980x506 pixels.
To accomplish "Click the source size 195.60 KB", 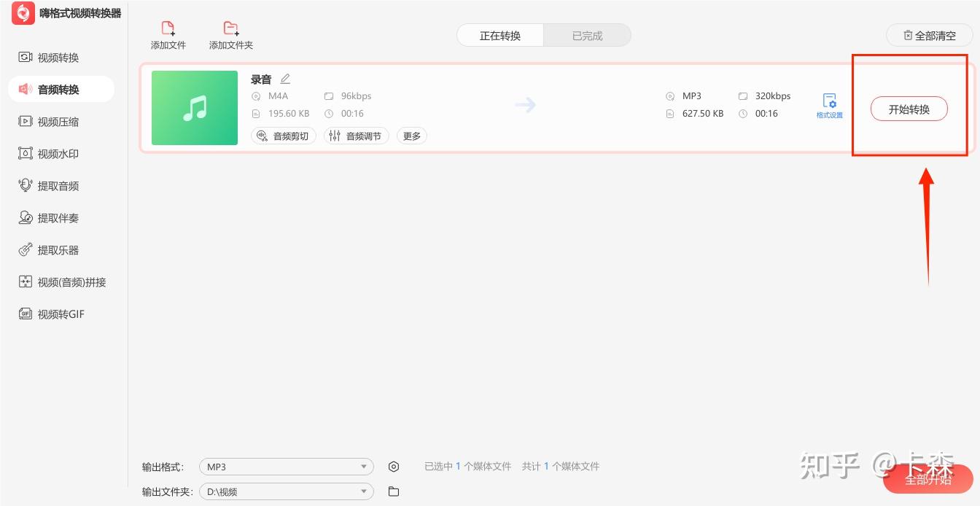I will [x=289, y=114].
